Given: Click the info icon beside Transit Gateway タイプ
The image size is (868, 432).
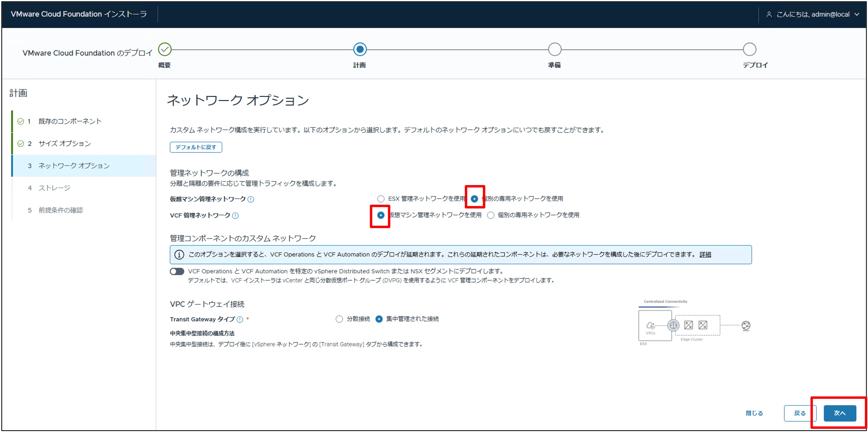Looking at the screenshot, I should tap(240, 320).
